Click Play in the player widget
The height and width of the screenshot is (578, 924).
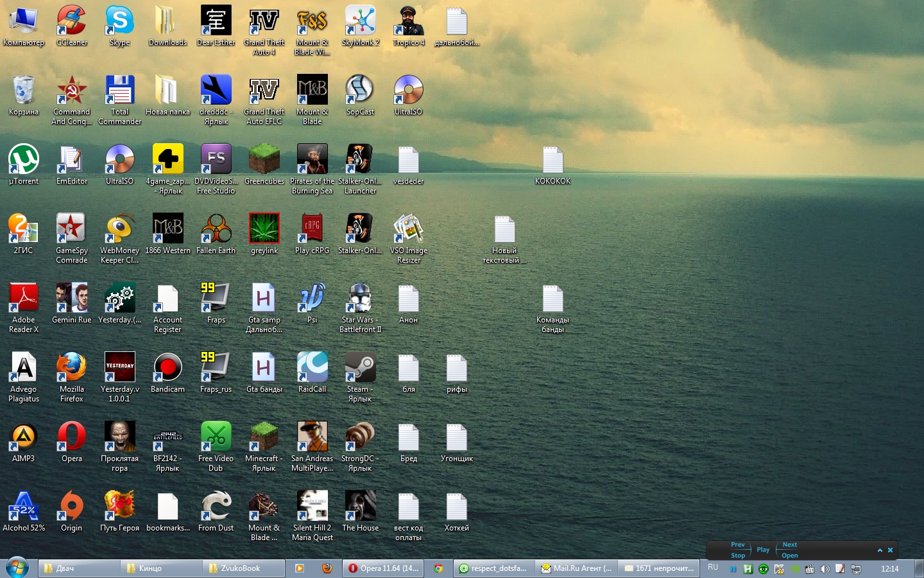763,550
